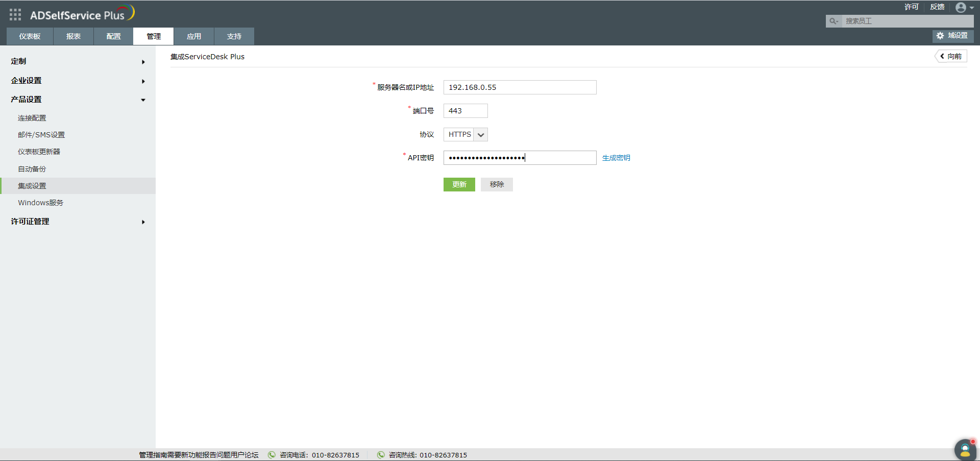Switch to the 报表 tab
Image resolution: width=980 pixels, height=461 pixels.
pyautogui.click(x=73, y=36)
